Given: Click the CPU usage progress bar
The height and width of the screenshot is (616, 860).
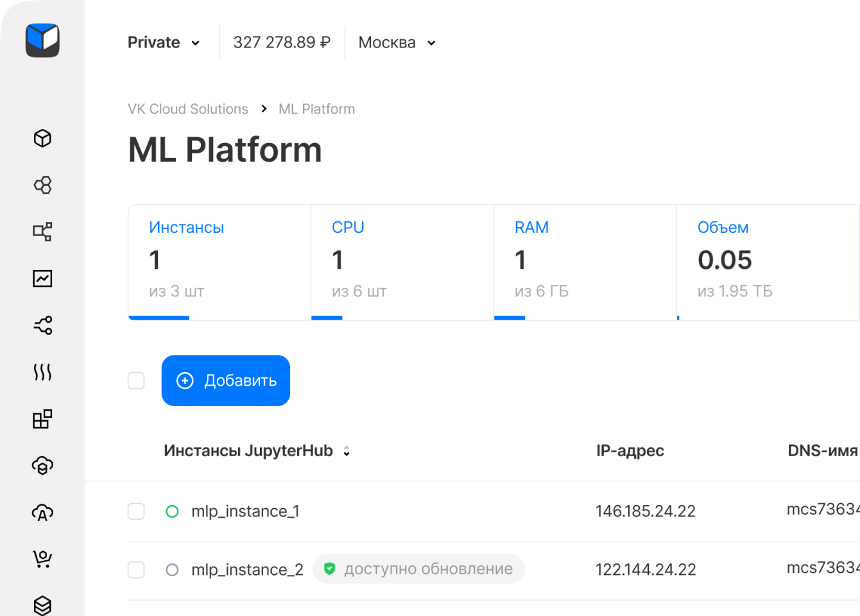Looking at the screenshot, I should pyautogui.click(x=327, y=318).
